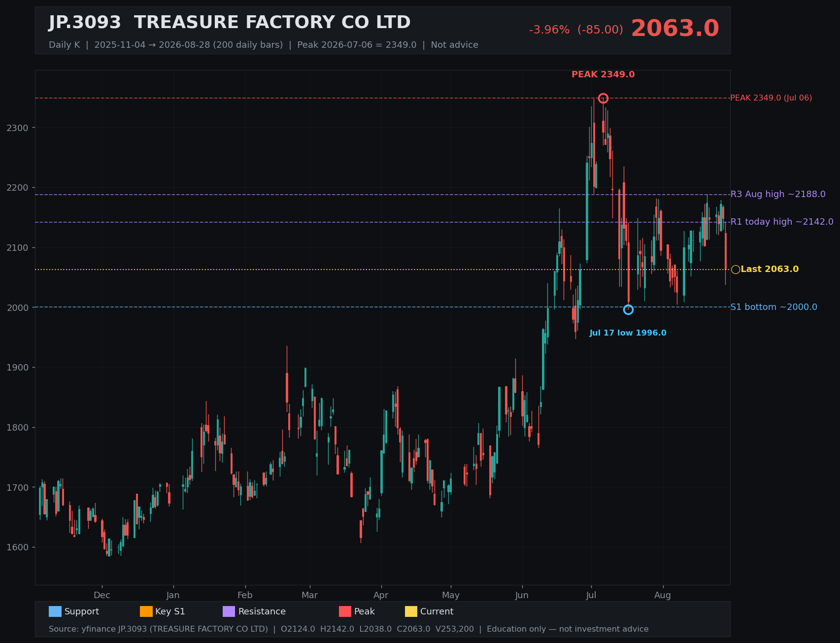Click the blue Jul 17 low circle marker

pyautogui.click(x=628, y=309)
